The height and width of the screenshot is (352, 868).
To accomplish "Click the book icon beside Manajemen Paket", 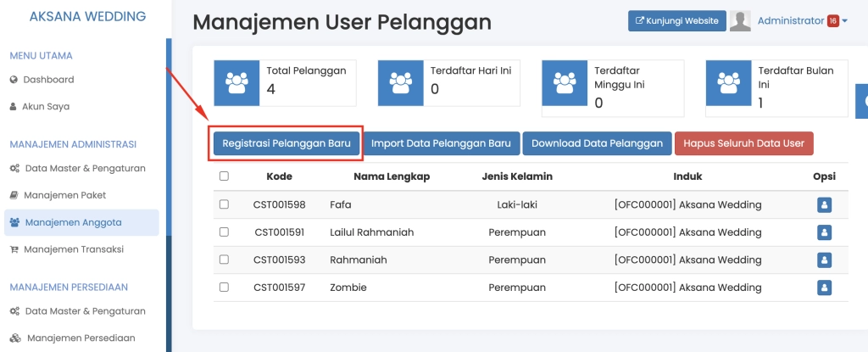I will [14, 195].
